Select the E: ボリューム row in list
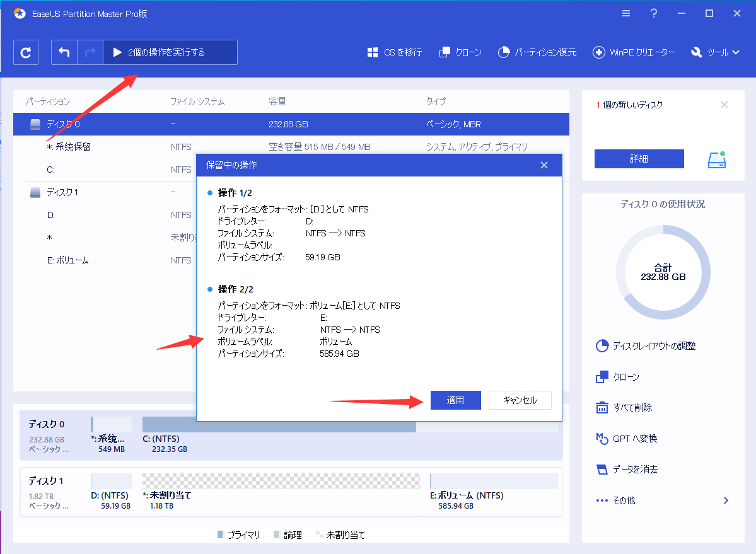Viewport: 756px width, 554px height. (104, 260)
